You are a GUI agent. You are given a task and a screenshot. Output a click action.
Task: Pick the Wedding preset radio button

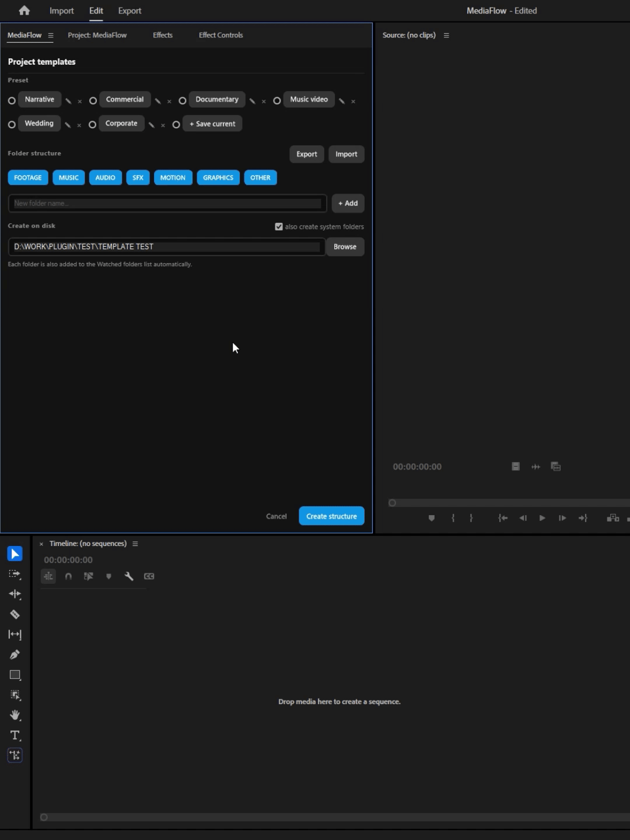12,125
